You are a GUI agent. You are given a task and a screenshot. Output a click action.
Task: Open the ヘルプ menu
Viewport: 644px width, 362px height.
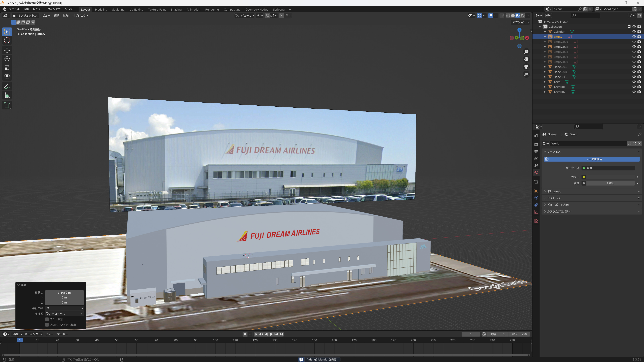(68, 9)
